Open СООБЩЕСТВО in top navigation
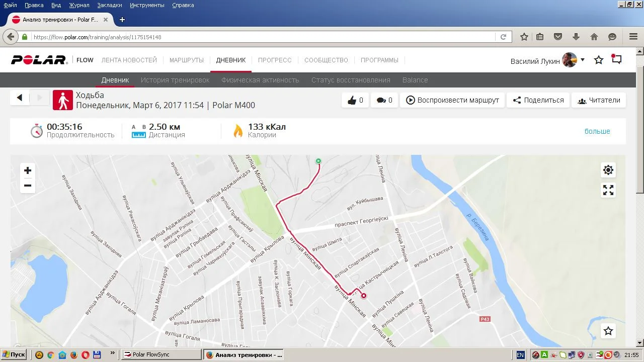Viewport: 644px width, 362px height. pos(326,60)
